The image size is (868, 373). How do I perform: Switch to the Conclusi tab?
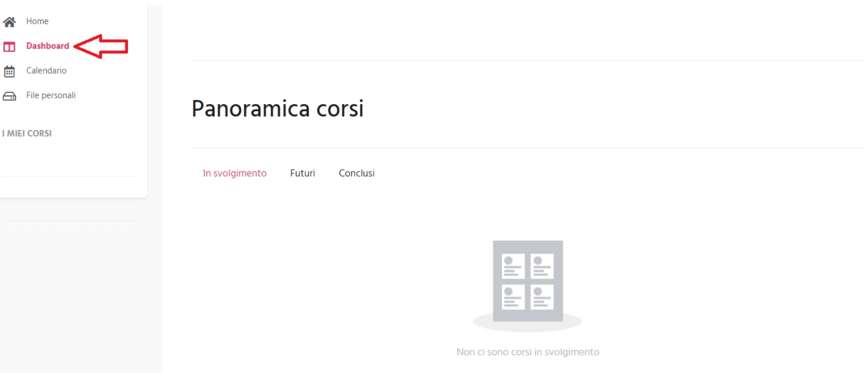tap(356, 173)
